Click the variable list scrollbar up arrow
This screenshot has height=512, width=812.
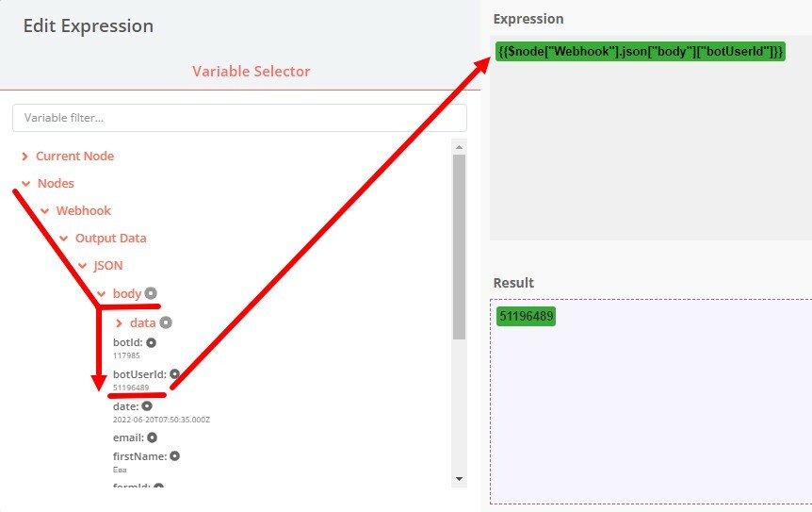pyautogui.click(x=460, y=147)
